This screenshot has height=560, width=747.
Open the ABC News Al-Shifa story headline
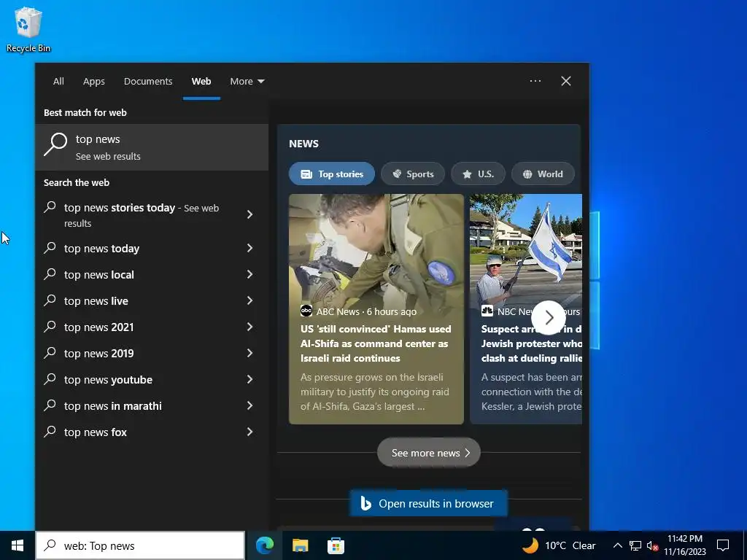pyautogui.click(x=376, y=343)
